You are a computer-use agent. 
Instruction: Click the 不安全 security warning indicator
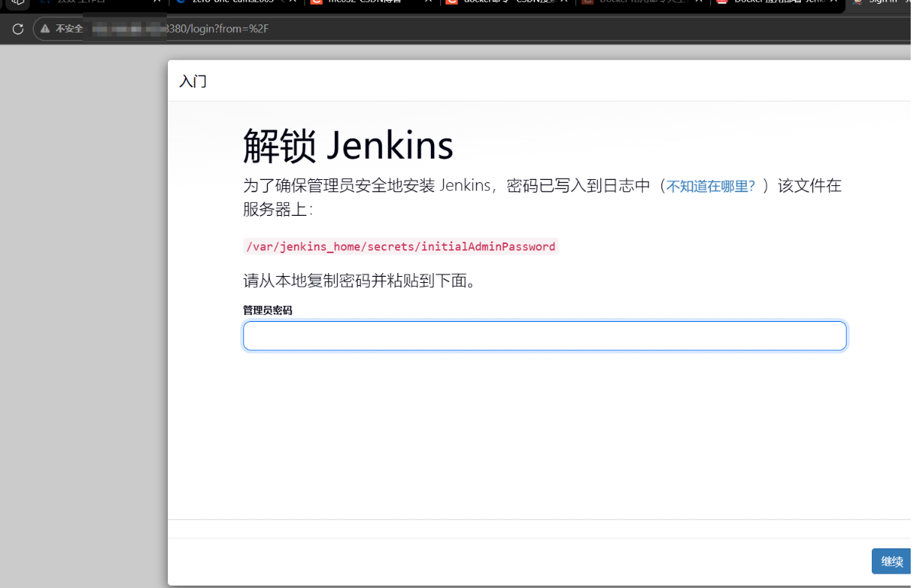(x=62, y=28)
